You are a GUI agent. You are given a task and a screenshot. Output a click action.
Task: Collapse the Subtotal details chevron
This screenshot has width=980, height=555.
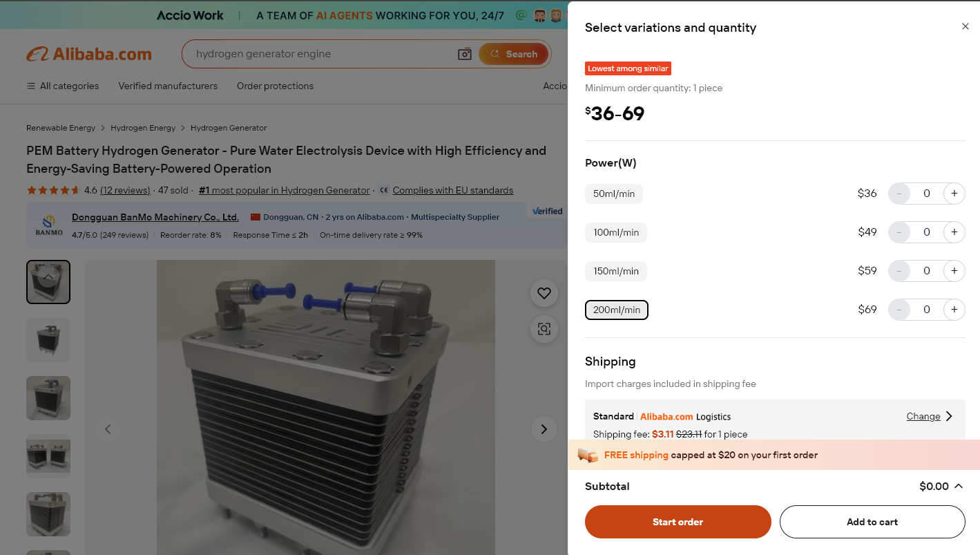(959, 486)
